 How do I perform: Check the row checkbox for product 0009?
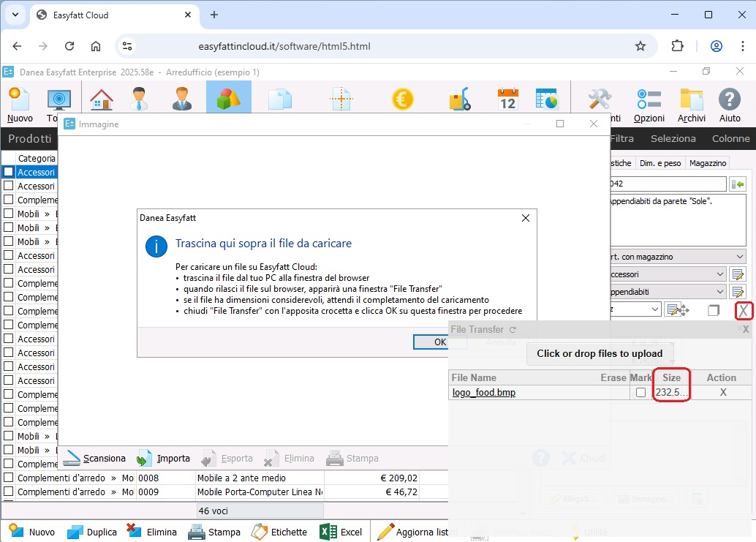click(9, 492)
